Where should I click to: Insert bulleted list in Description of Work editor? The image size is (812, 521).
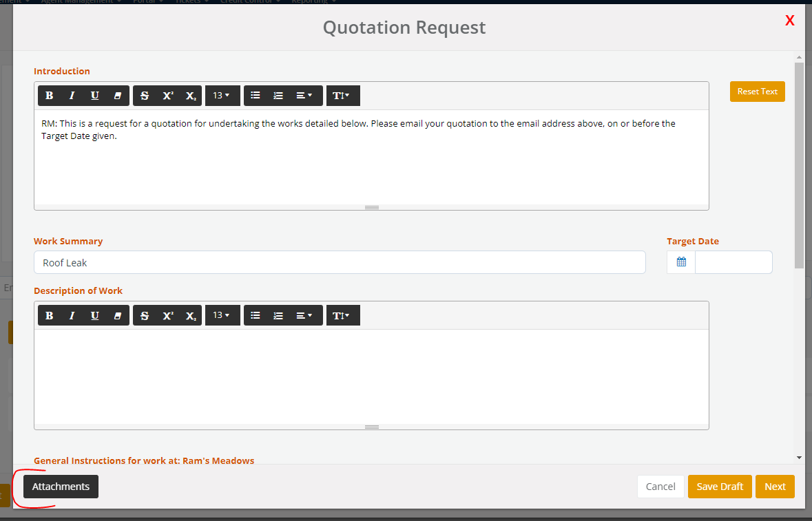click(256, 316)
